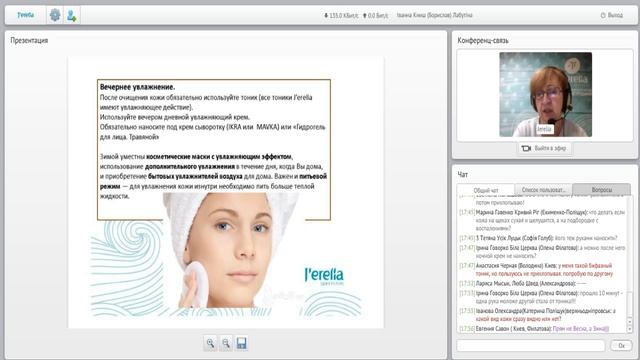Open the settings gear icon
640x360 pixels.
(x=55, y=15)
